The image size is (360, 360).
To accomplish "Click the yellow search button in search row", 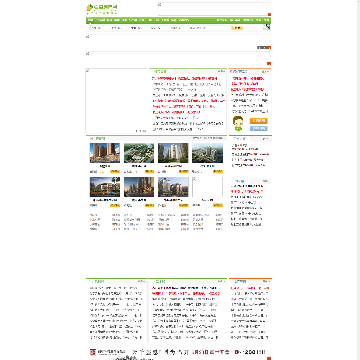I will point(237,28).
